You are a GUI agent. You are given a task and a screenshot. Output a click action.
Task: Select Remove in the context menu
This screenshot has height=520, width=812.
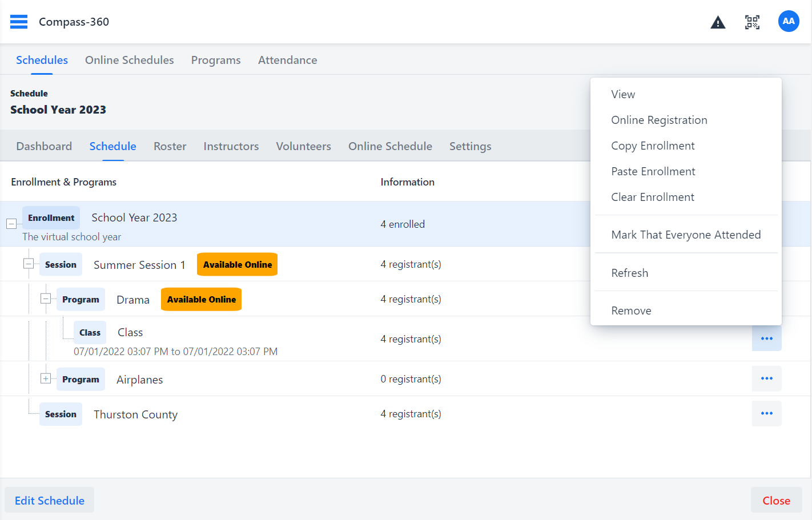click(x=631, y=311)
